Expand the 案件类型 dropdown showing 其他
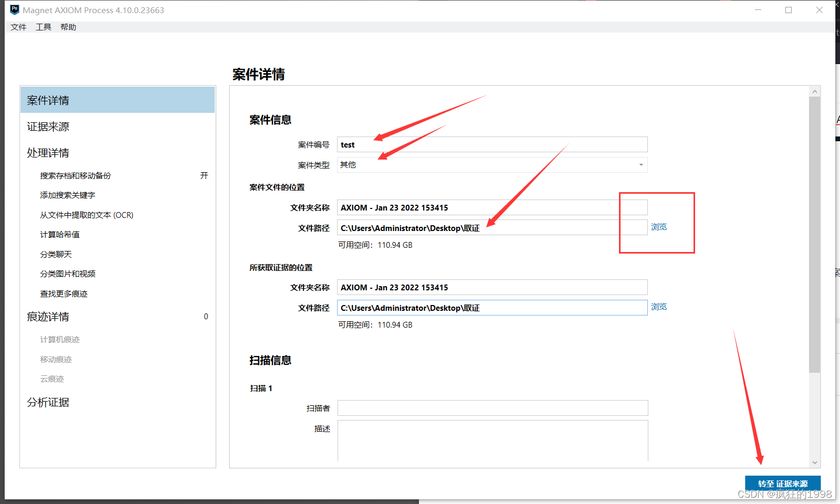840x504 pixels. point(492,165)
